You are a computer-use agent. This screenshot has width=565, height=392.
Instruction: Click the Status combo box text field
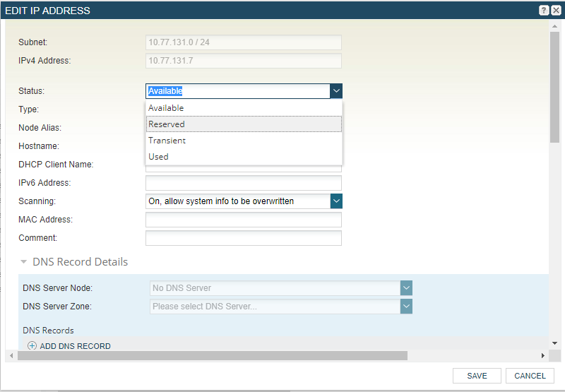click(x=238, y=91)
